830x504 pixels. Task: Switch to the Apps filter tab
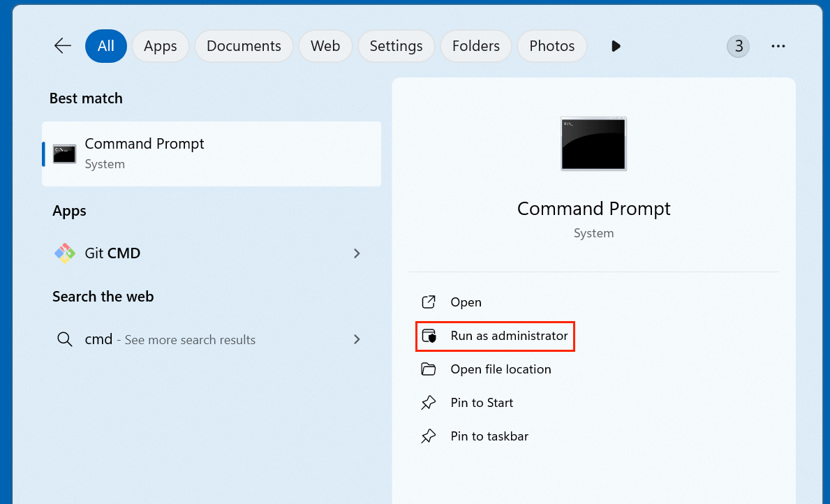tap(160, 45)
